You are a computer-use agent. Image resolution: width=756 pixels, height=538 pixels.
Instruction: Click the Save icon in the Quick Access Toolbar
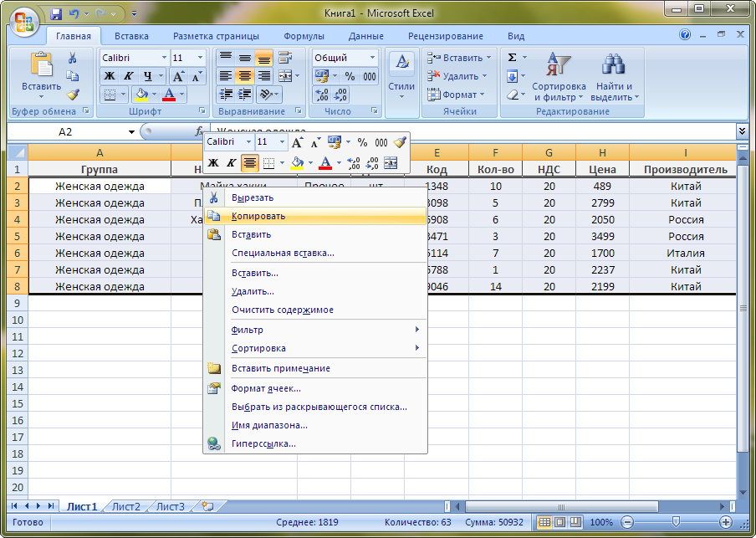click(57, 14)
